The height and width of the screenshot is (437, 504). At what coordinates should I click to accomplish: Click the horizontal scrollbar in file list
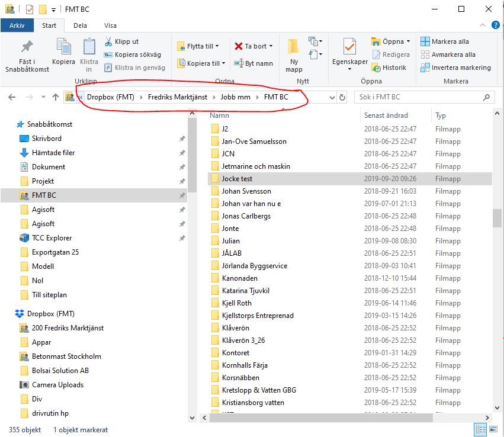pos(321,417)
